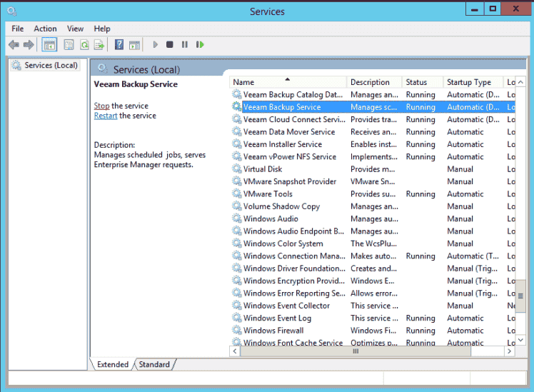Open the File menu
The width and height of the screenshot is (534, 392).
18,29
